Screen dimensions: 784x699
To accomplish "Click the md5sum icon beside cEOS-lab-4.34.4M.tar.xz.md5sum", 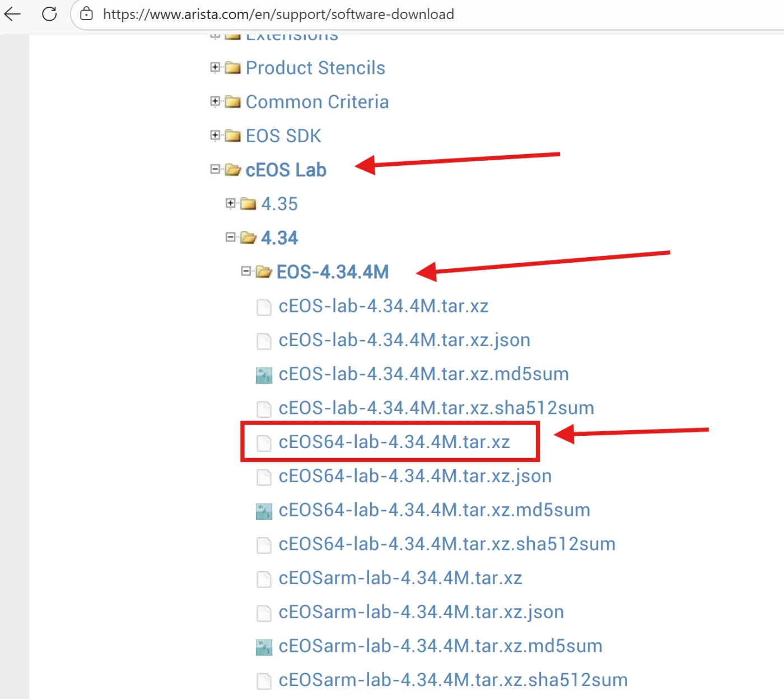I will pyautogui.click(x=263, y=375).
